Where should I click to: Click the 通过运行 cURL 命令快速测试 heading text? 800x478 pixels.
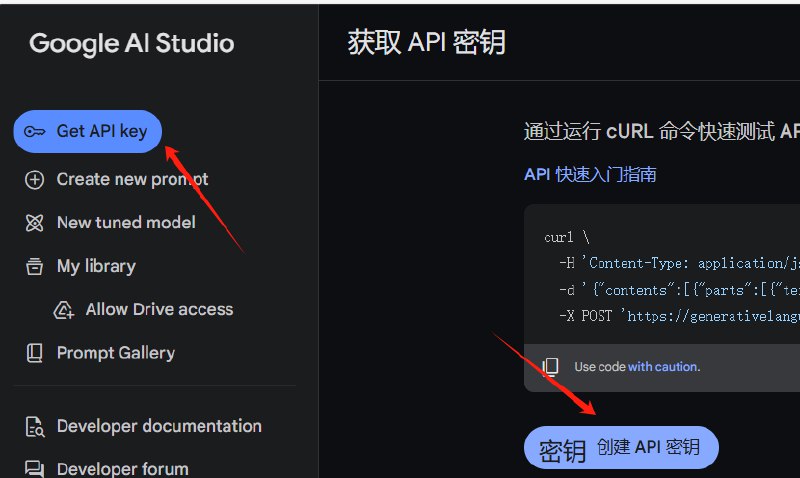point(662,132)
